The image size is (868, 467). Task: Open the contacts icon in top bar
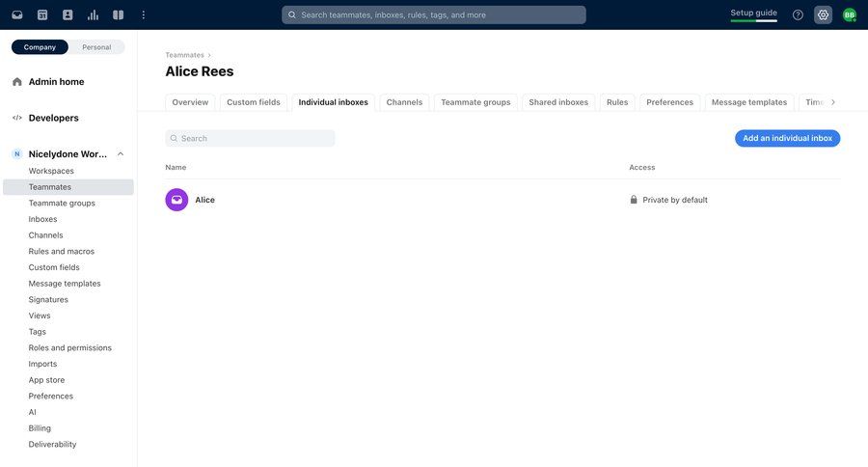(x=68, y=15)
